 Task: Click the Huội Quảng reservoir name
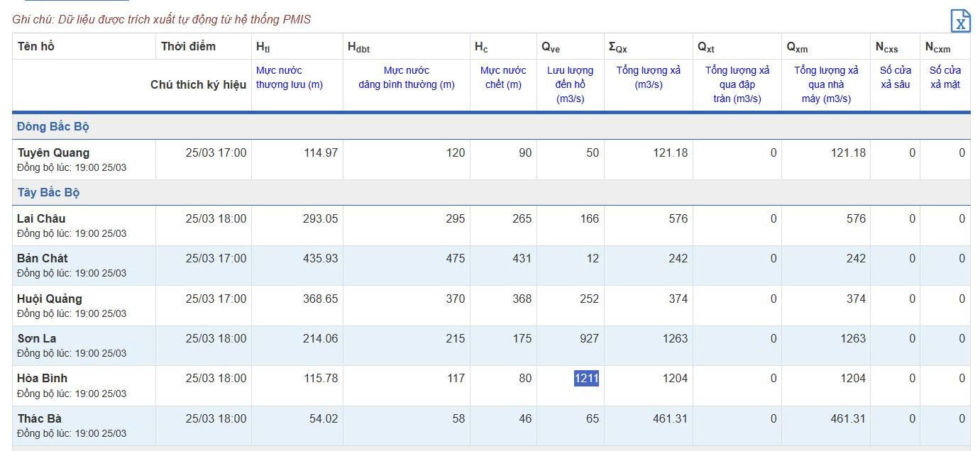coord(50,299)
